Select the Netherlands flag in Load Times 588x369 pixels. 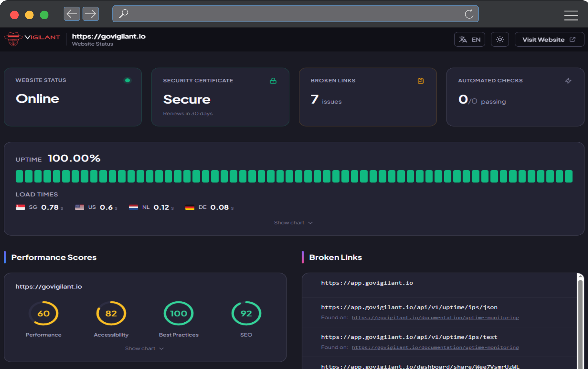[133, 207]
